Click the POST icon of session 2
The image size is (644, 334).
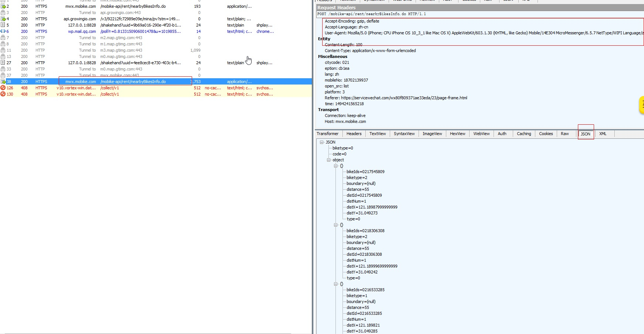(x=3, y=6)
